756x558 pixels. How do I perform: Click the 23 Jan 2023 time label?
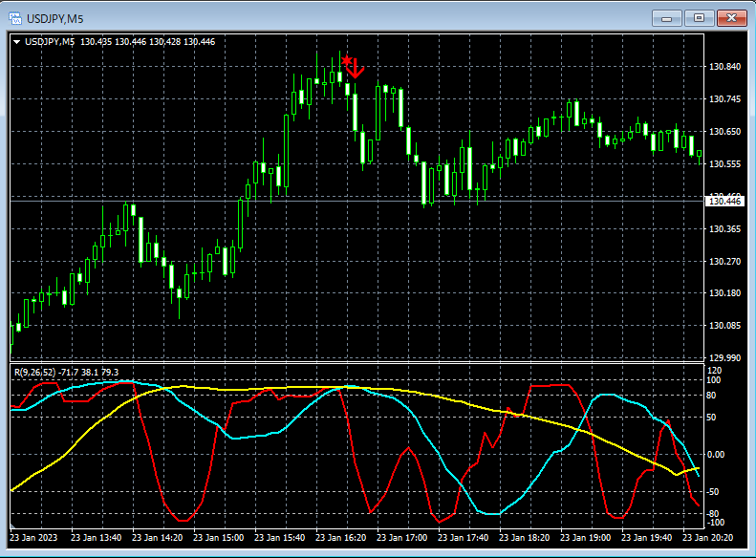[33, 537]
